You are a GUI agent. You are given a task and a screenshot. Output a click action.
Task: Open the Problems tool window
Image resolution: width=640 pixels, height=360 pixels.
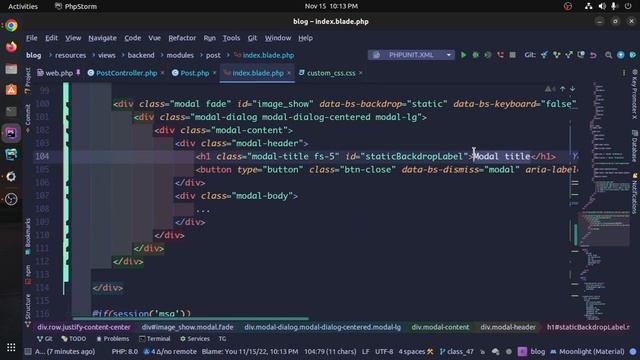click(x=113, y=339)
